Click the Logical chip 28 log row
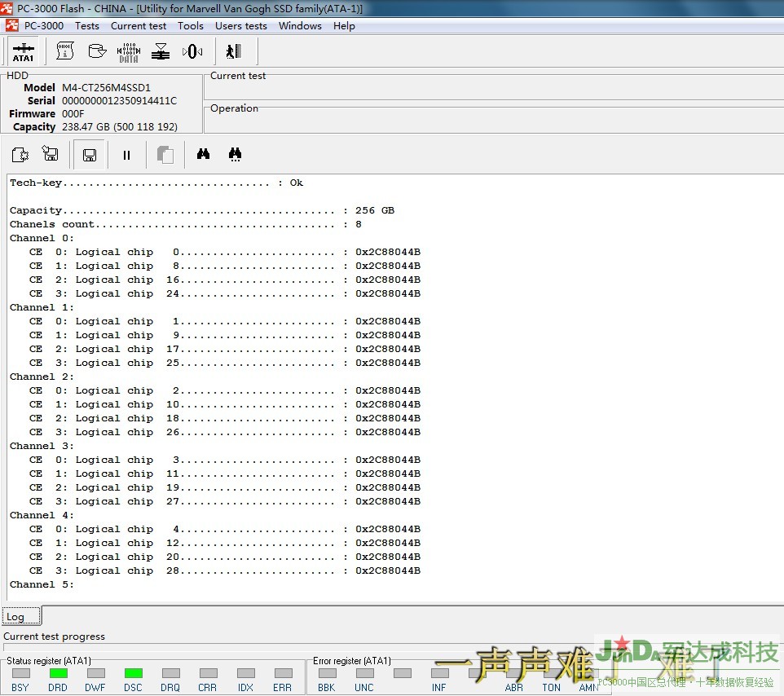Image resolution: width=784 pixels, height=696 pixels. click(224, 570)
